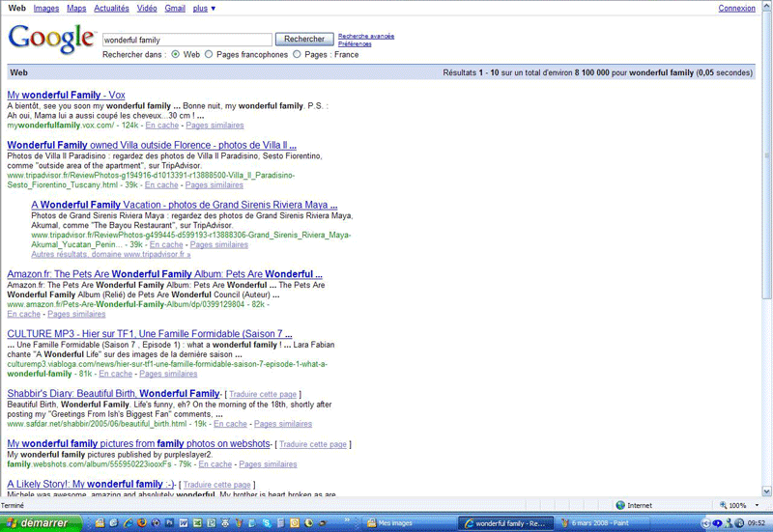
Task: Launch Excel from the quick launch bar
Action: 197,522
